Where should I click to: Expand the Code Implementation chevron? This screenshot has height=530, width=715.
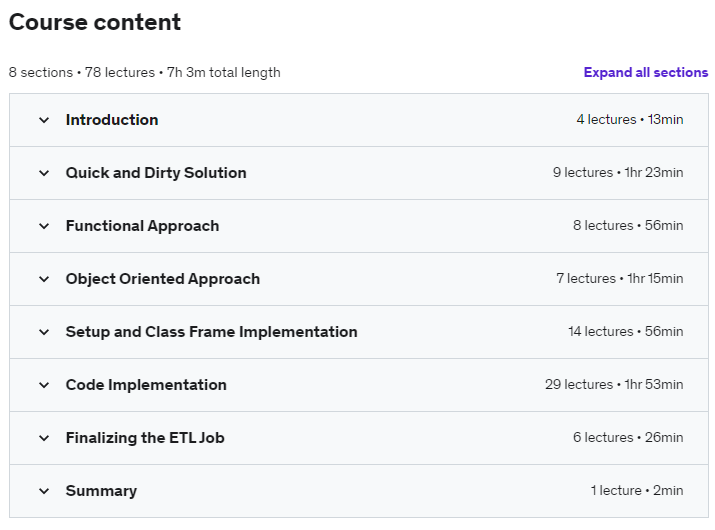click(44, 385)
